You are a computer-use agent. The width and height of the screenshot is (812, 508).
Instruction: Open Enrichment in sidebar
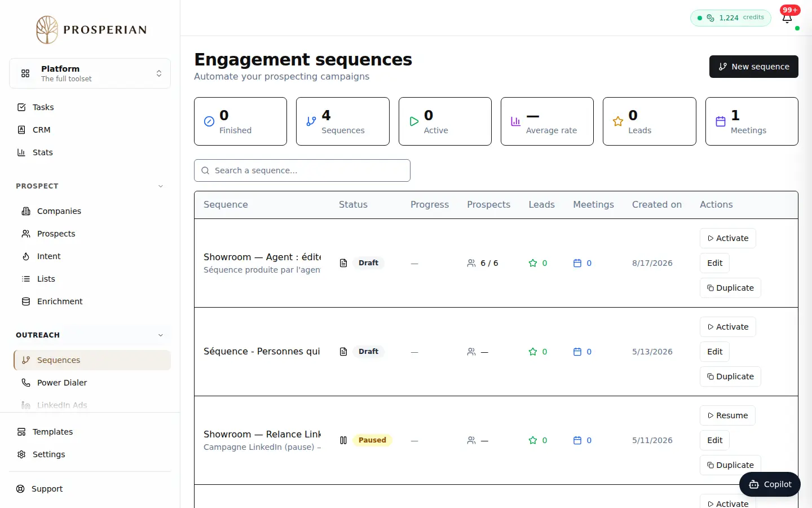pyautogui.click(x=92, y=301)
